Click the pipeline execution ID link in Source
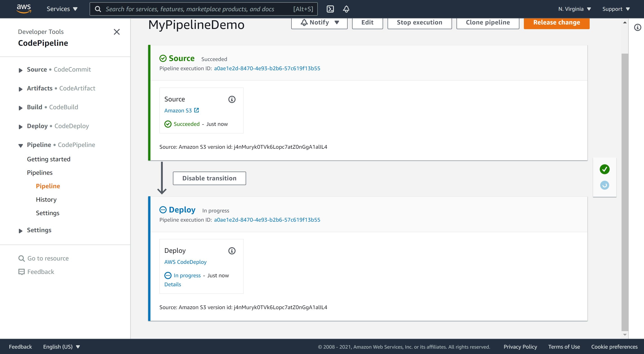This screenshot has height=354, width=644. (267, 68)
